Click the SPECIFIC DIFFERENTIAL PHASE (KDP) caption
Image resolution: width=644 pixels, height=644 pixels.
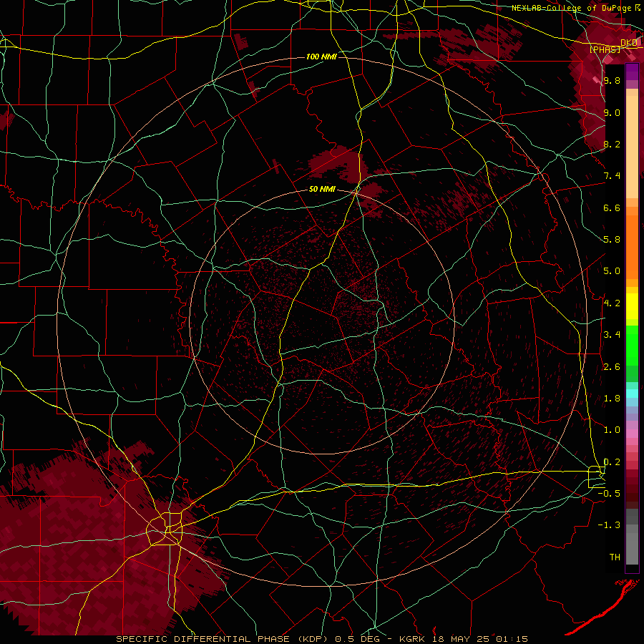coord(223,639)
